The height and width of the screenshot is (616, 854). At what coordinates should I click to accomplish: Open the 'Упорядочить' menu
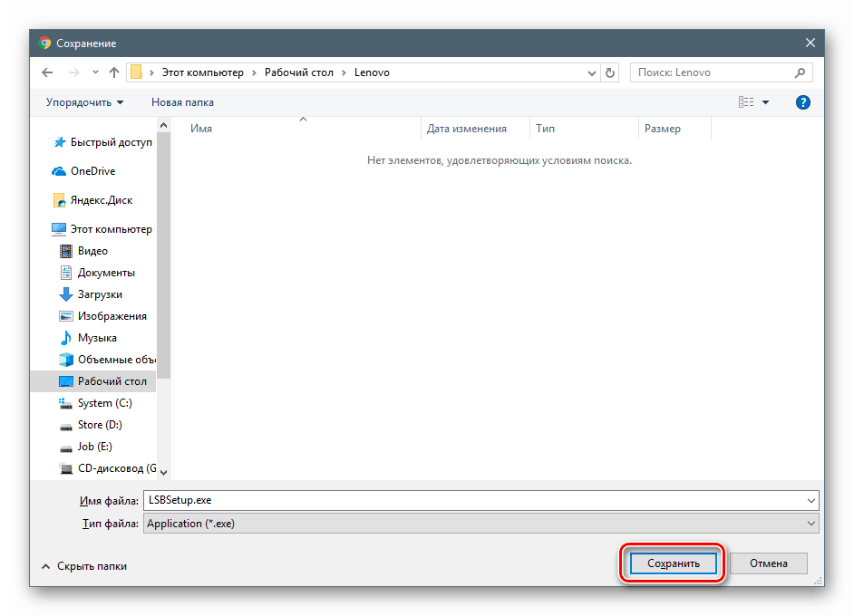click(x=84, y=102)
